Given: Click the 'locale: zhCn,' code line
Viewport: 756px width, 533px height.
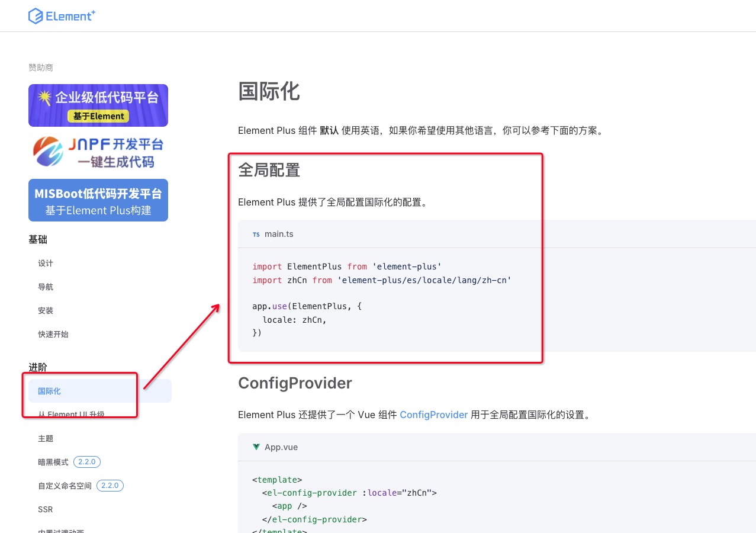Looking at the screenshot, I should [x=295, y=320].
